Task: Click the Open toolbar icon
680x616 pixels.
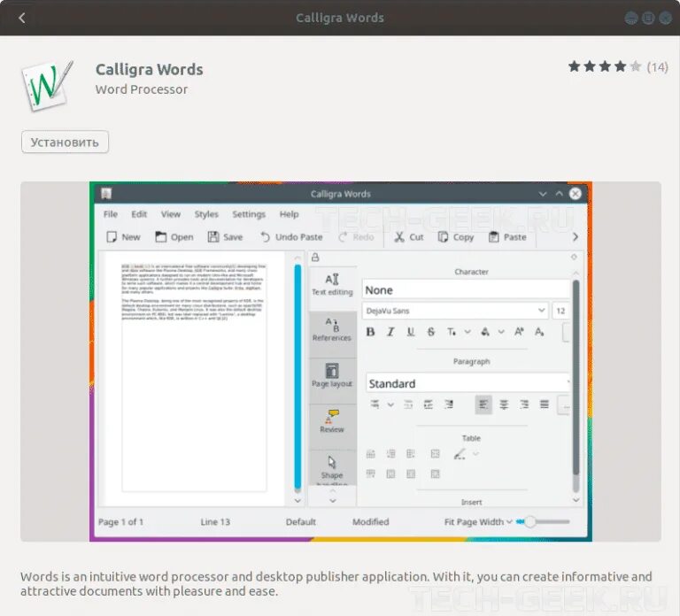Action: [x=161, y=236]
